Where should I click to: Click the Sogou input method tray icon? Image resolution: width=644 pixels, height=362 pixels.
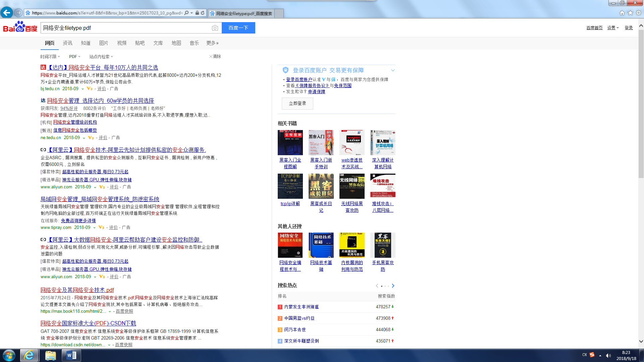[592, 355]
